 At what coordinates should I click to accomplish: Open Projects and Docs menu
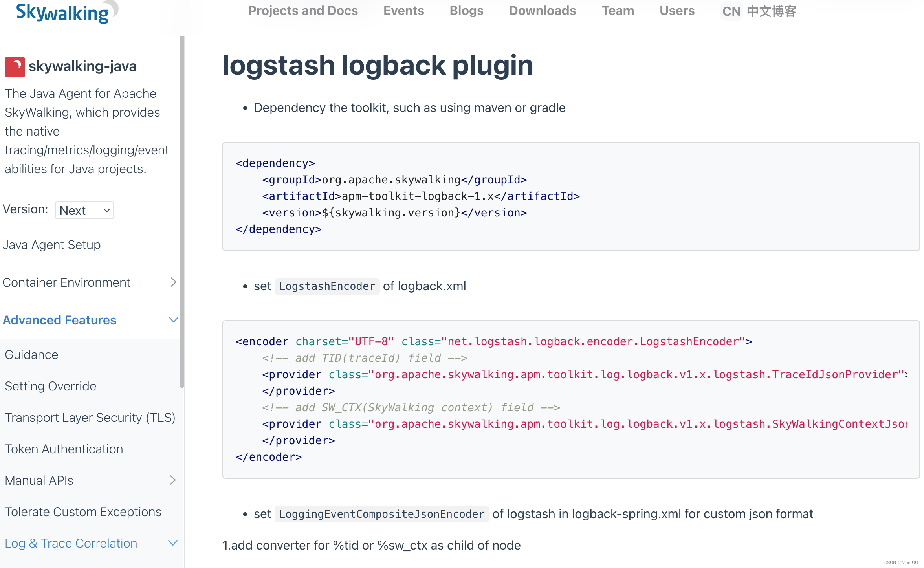click(303, 11)
